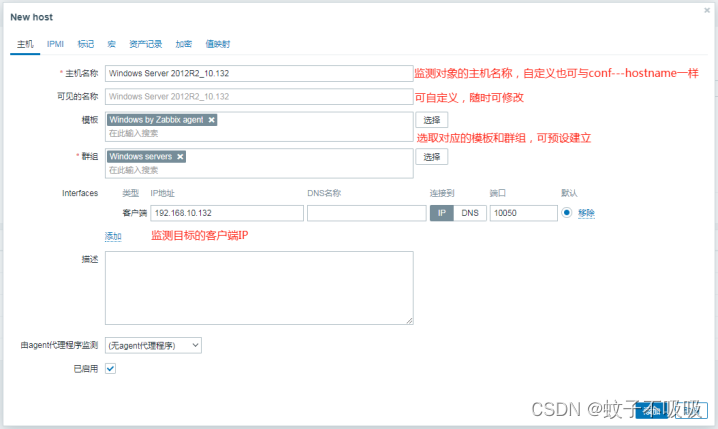The image size is (718, 429).
Task: Select the default interface radio button
Action: (566, 212)
